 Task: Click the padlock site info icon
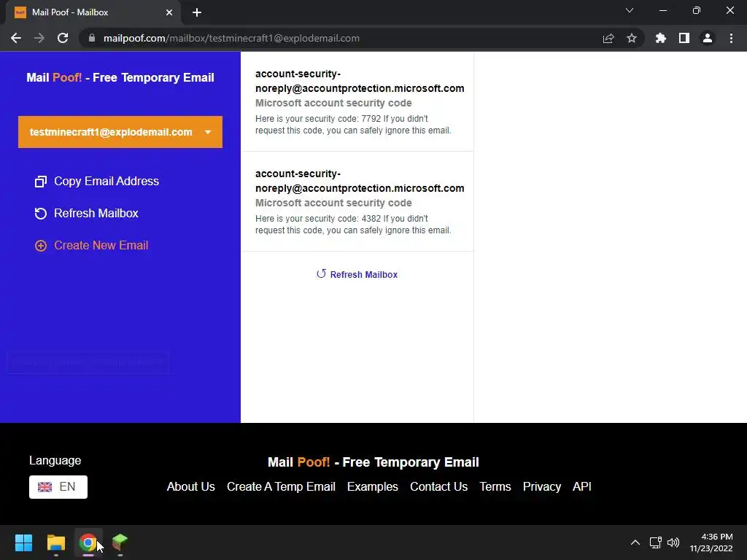(x=92, y=38)
